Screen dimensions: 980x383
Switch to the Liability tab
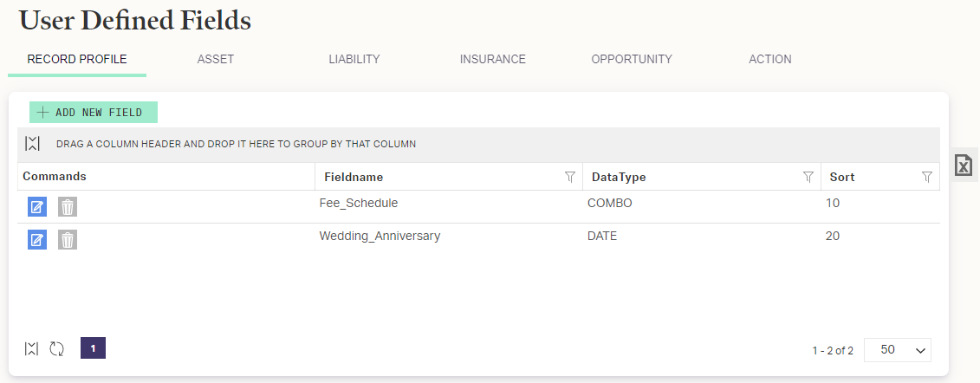354,59
